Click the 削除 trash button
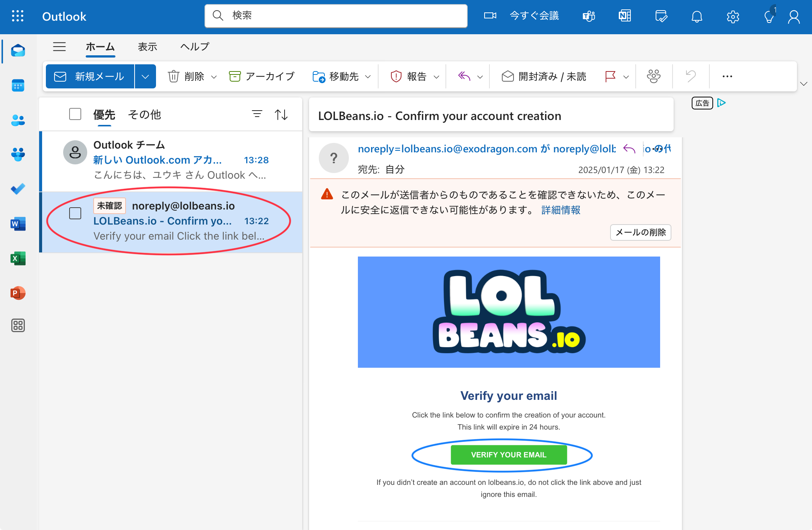The height and width of the screenshot is (530, 812). point(186,76)
